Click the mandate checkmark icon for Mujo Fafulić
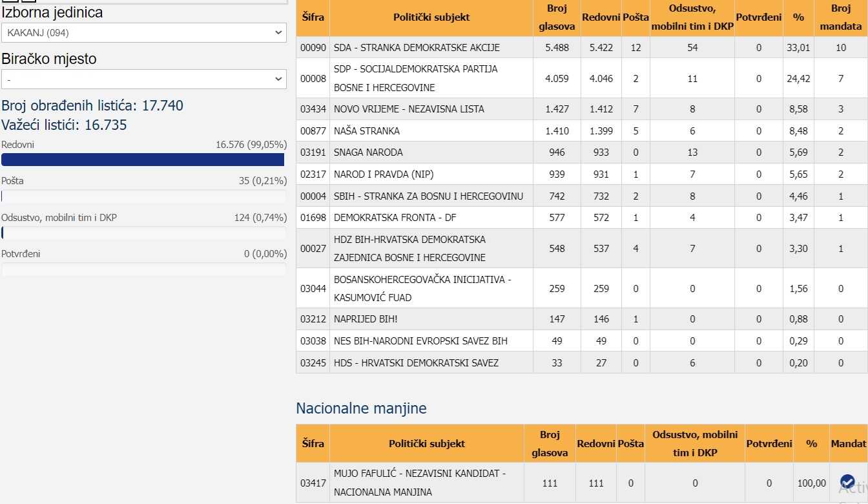The image size is (868, 504). pyautogui.click(x=847, y=482)
